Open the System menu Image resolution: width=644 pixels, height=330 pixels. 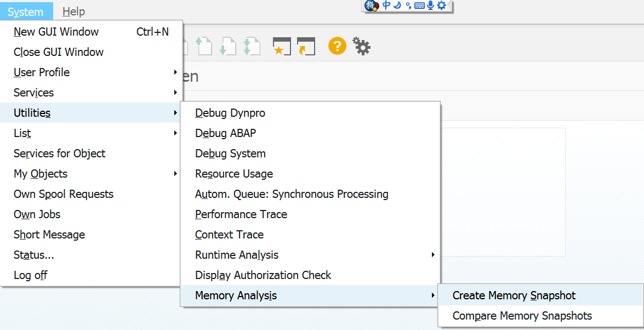[25, 12]
